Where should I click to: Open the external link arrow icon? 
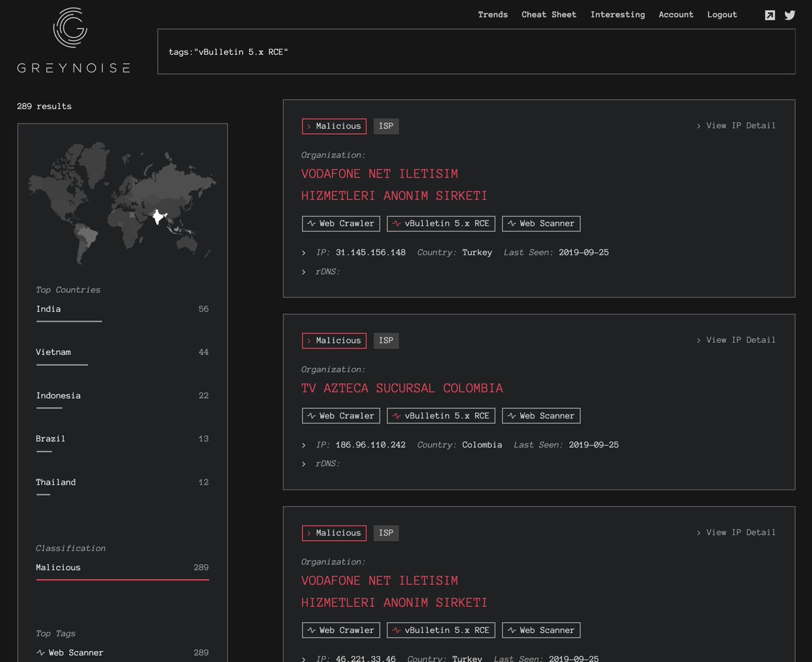point(770,15)
